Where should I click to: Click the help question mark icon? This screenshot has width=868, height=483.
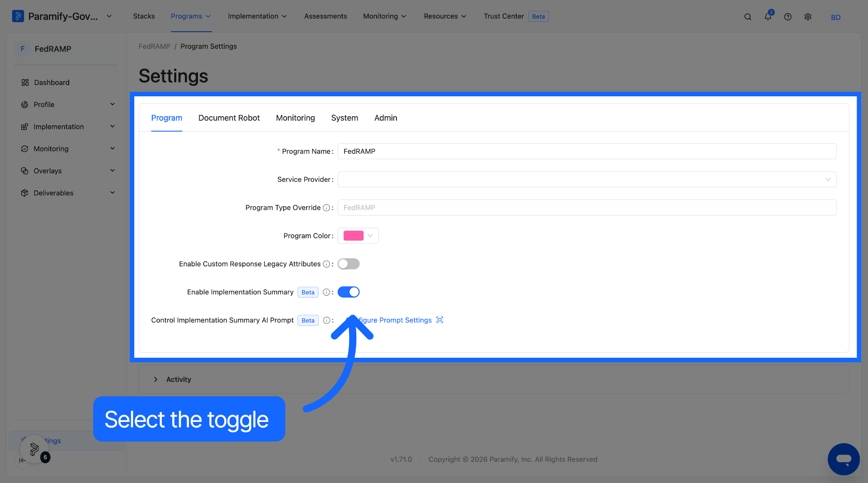(x=788, y=17)
